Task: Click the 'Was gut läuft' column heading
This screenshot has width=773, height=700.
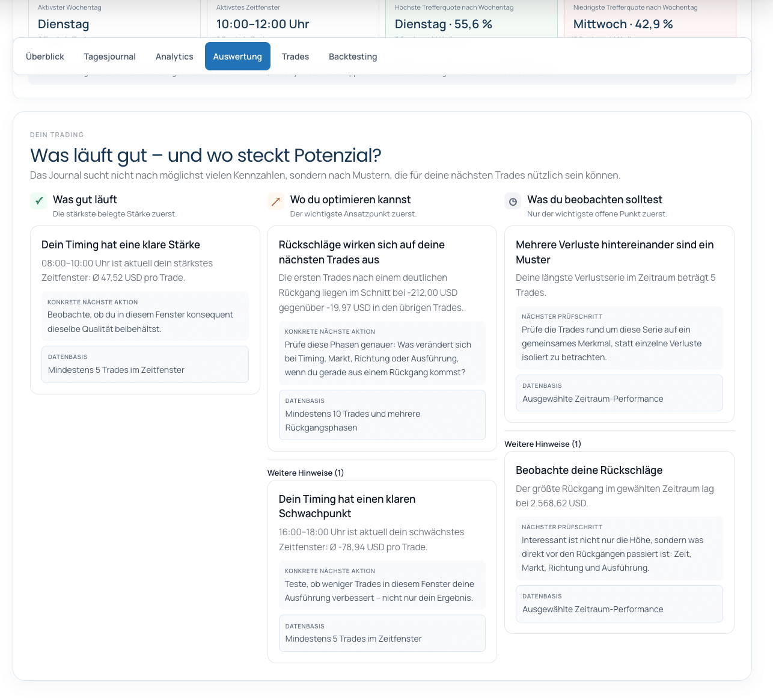Action: click(85, 200)
